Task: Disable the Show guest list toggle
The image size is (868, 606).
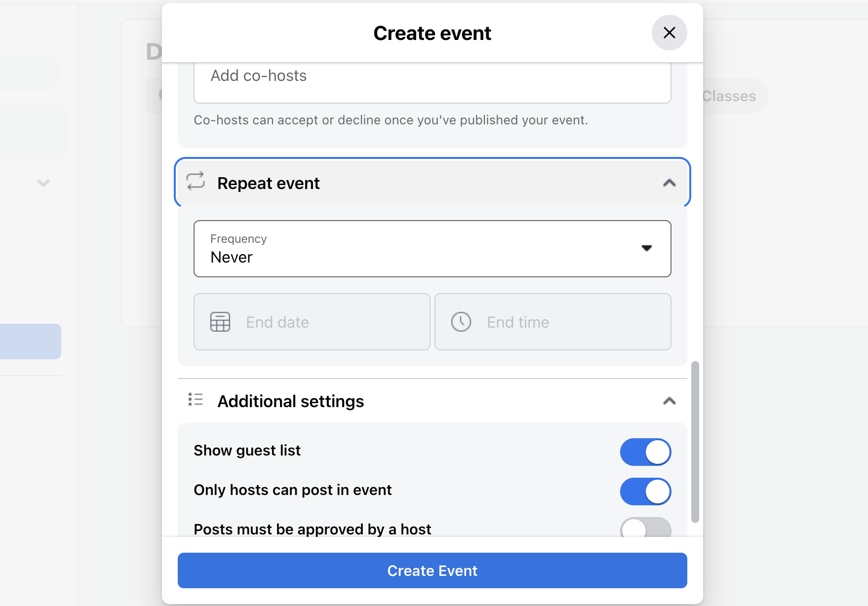Action: tap(645, 452)
